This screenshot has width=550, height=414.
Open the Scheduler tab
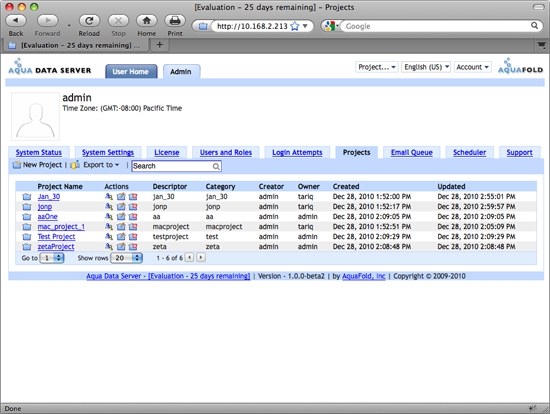pos(469,153)
